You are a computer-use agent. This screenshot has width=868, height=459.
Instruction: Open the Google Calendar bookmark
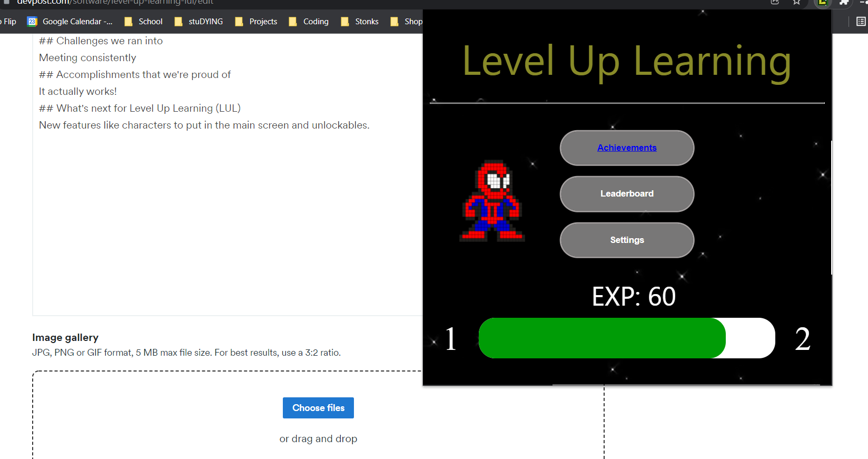coord(70,22)
